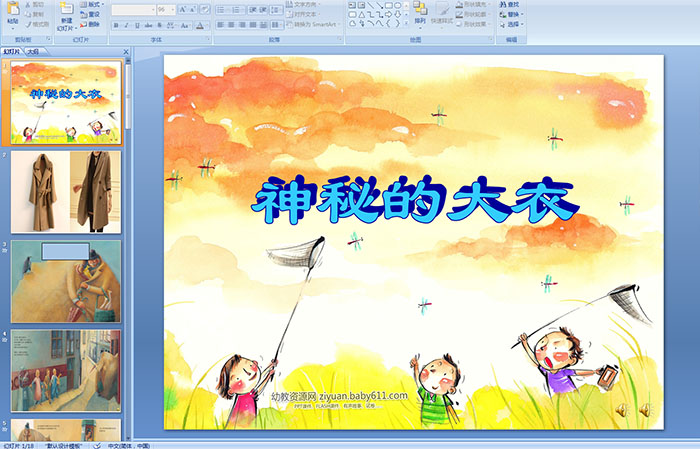This screenshot has height=449, width=700.
Task: Click 中文(简体,中国) language in status bar
Action: (129, 445)
